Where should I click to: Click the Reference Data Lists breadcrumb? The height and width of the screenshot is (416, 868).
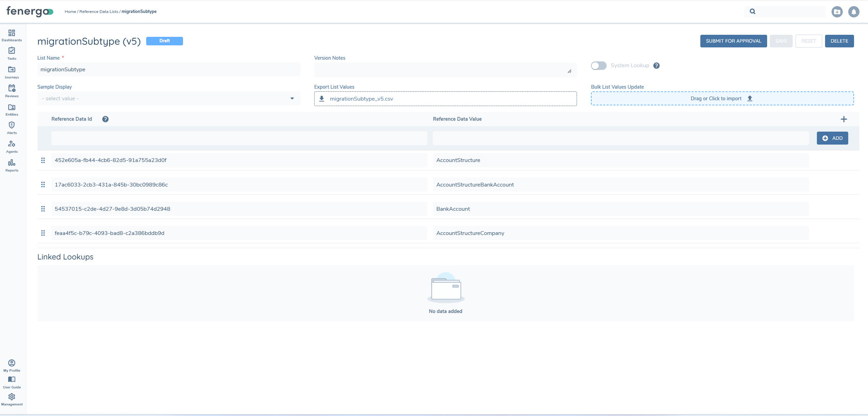pos(98,12)
